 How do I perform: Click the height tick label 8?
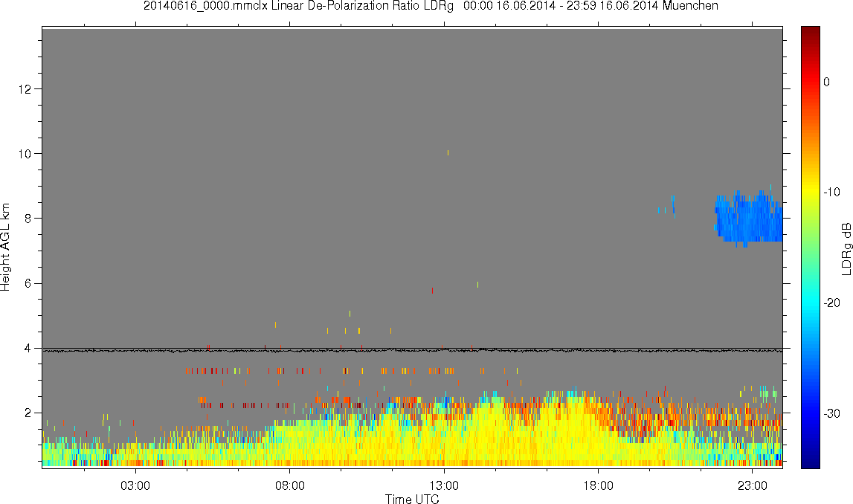(x=28, y=219)
